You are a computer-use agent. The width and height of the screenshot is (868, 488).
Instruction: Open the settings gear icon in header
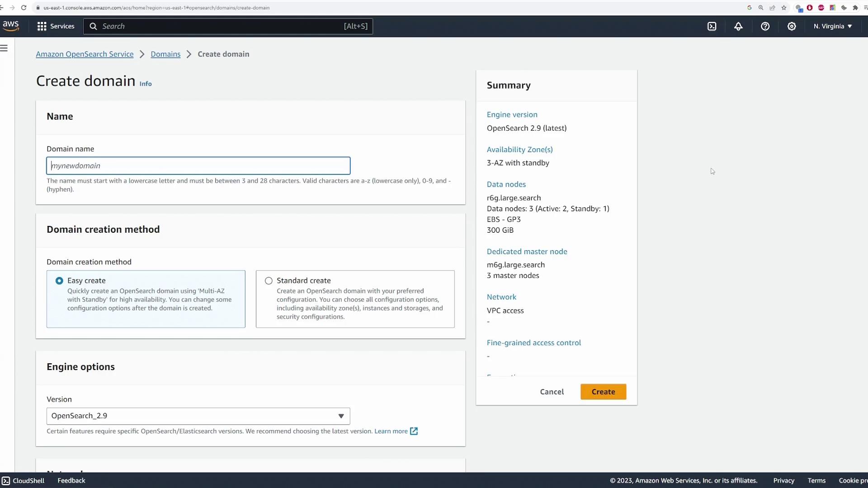pyautogui.click(x=792, y=26)
